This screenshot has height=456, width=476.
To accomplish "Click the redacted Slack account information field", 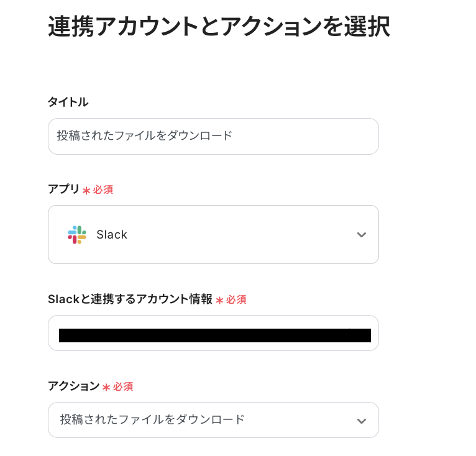I will [x=213, y=334].
